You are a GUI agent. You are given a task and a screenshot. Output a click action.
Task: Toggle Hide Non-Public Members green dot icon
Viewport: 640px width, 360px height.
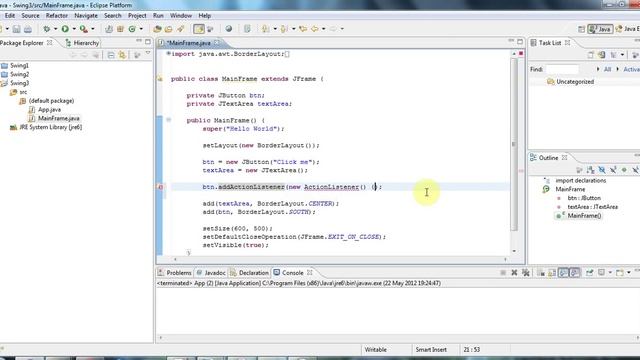[x=624, y=170]
